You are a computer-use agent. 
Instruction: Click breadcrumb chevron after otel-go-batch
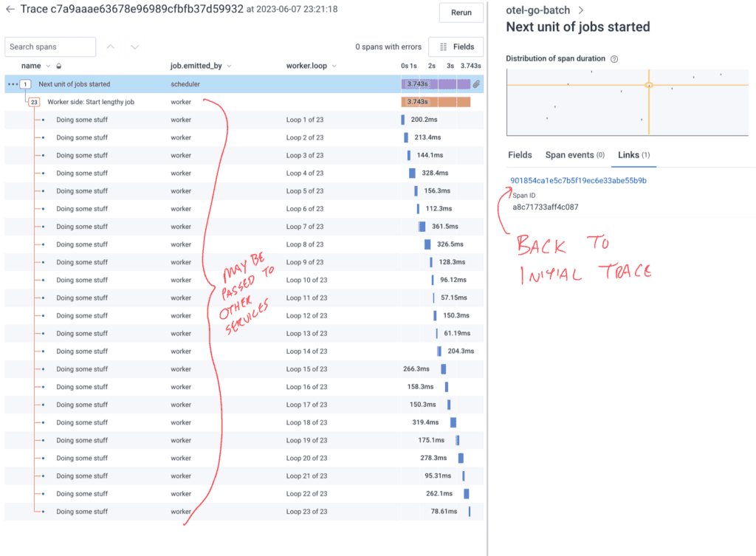[x=581, y=10]
